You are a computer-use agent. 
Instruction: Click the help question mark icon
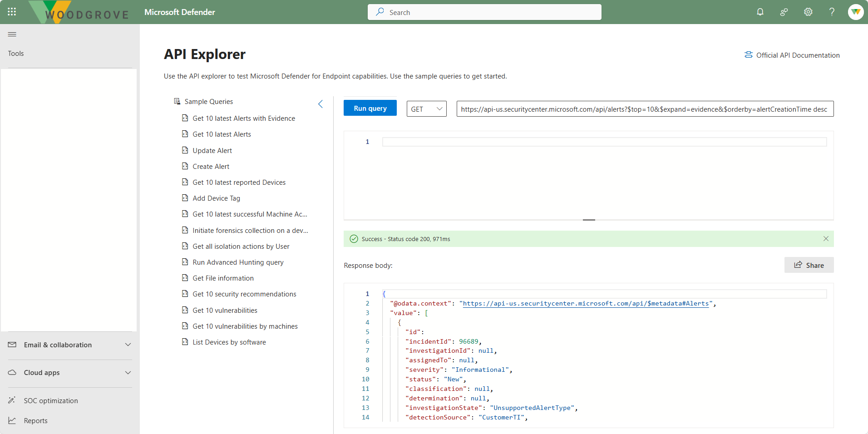pyautogui.click(x=832, y=12)
